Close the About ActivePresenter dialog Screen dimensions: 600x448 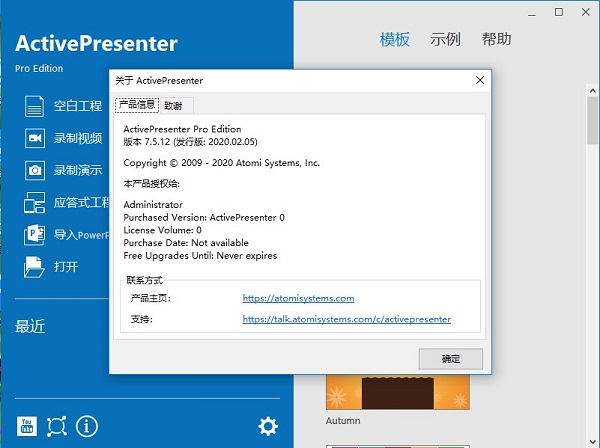tap(480, 80)
